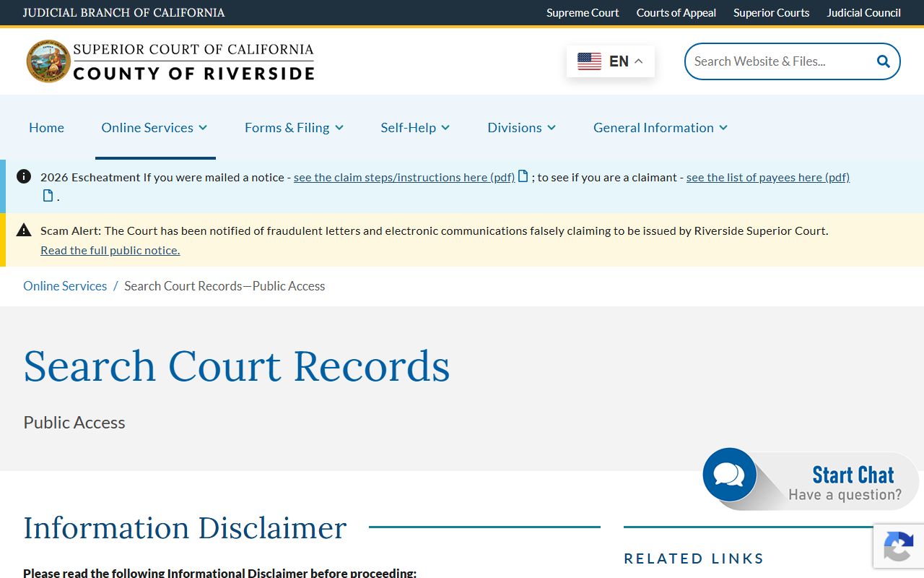Open the Judicial Council link
Viewport: 924px width, 578px height.
[x=863, y=12]
